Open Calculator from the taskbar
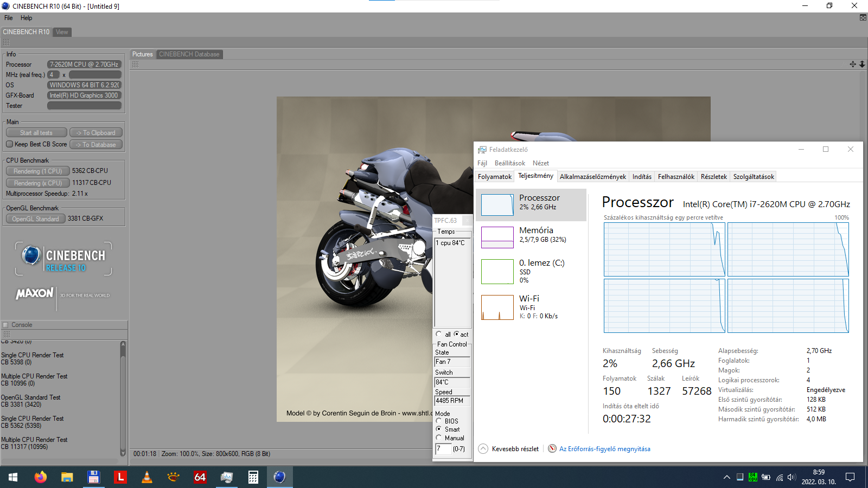 click(253, 477)
